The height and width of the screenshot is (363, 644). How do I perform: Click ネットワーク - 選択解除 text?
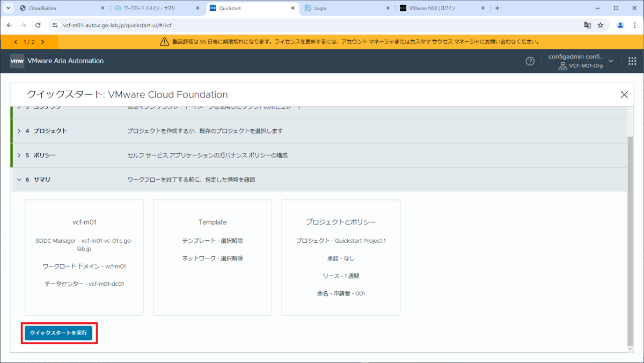213,258
